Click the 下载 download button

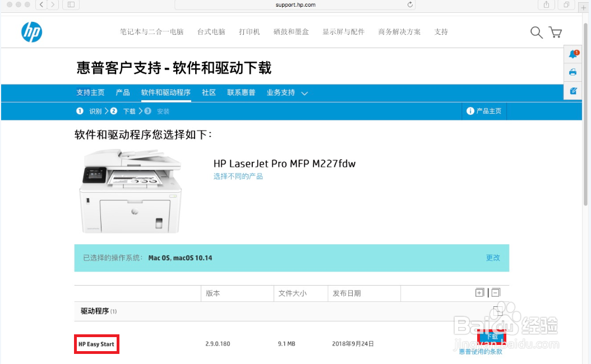pyautogui.click(x=492, y=337)
